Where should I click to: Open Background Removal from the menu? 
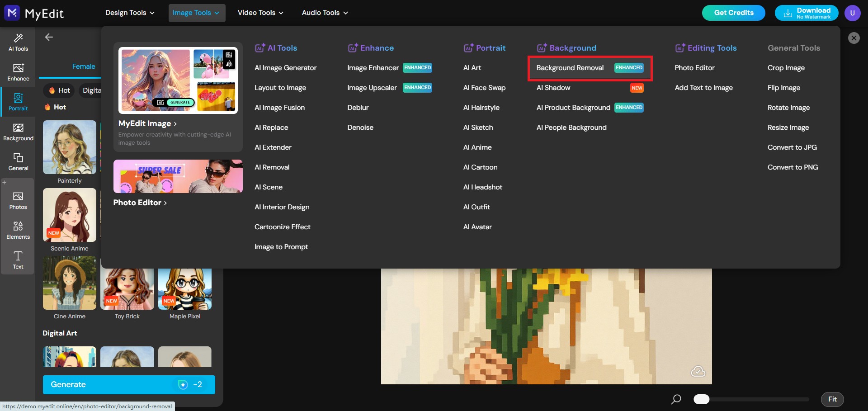tap(570, 68)
